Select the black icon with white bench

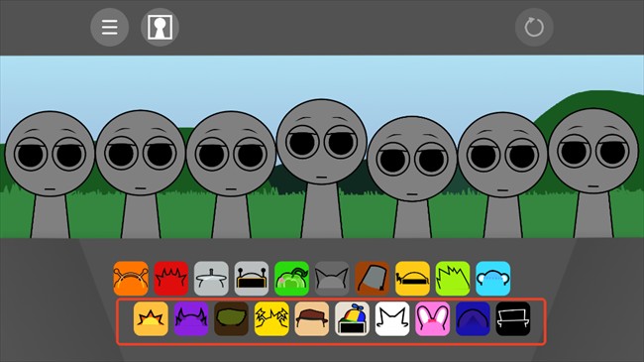[x=513, y=318]
